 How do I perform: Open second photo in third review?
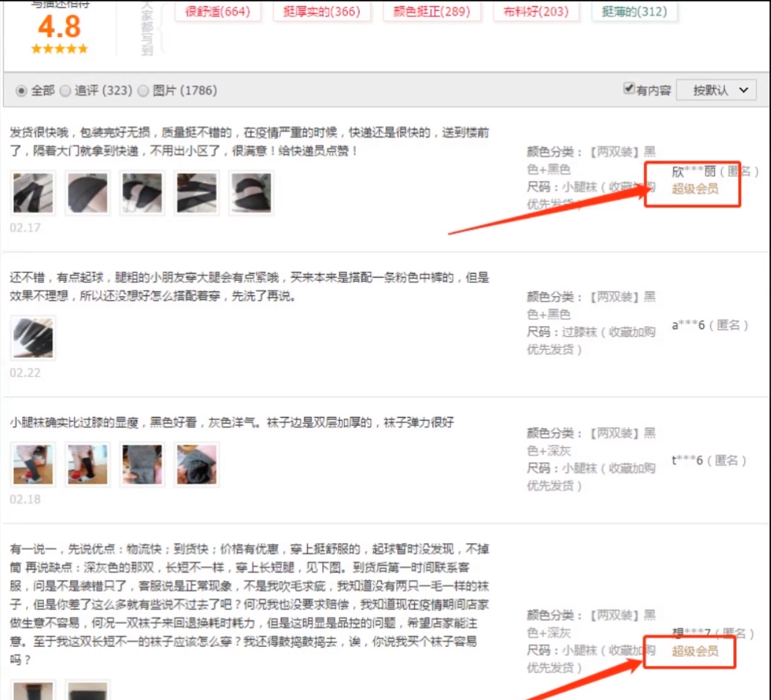coord(88,464)
